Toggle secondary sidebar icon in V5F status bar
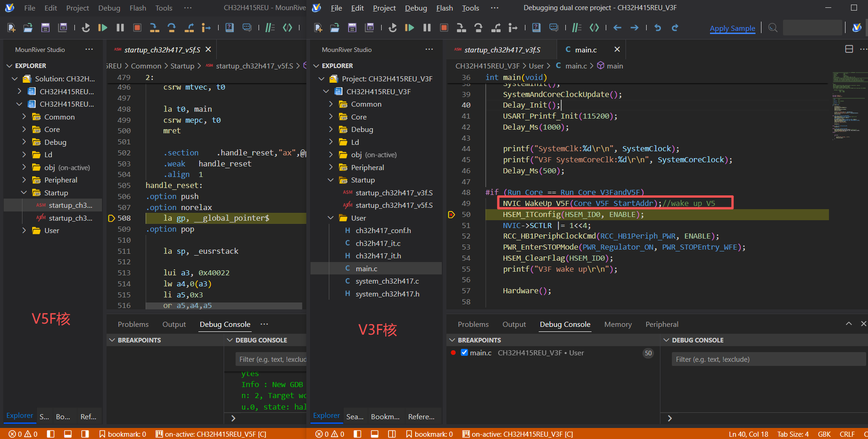The height and width of the screenshot is (439, 868). point(85,434)
